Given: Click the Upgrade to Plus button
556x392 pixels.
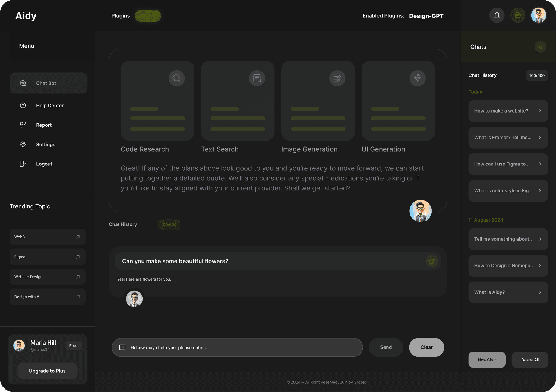Looking at the screenshot, I should 47,371.
